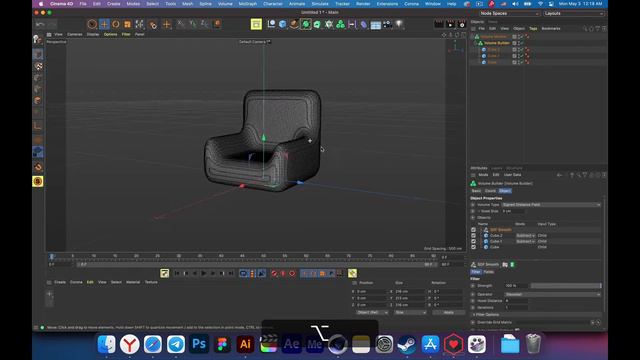Screen dimensions: 640x360
Task: Play the timeline forwards
Action: [204, 273]
